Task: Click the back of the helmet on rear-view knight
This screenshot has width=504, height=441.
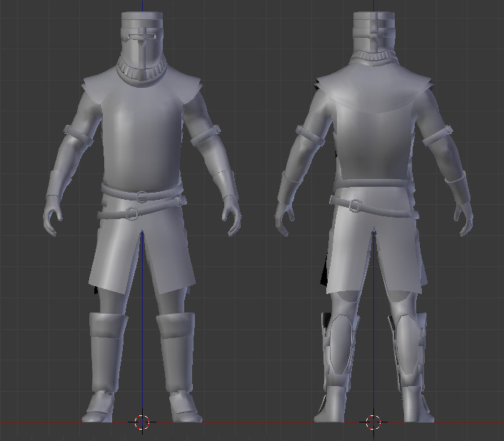Action: point(374,32)
